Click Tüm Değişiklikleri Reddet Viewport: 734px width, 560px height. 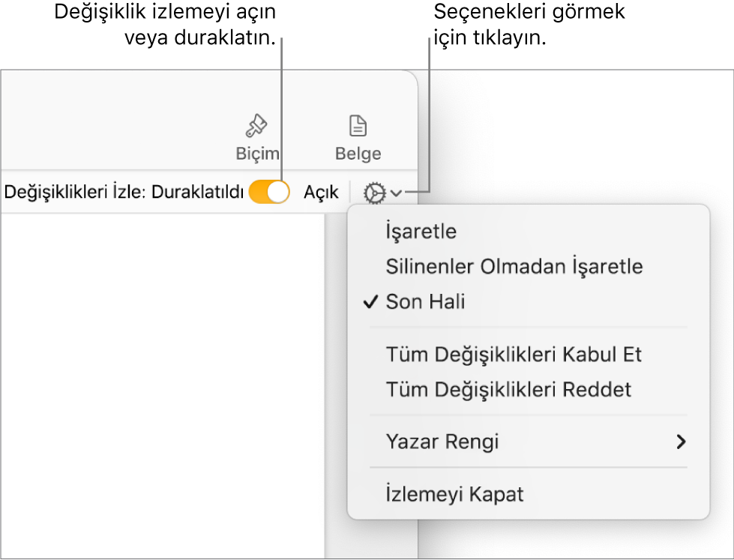(x=508, y=390)
